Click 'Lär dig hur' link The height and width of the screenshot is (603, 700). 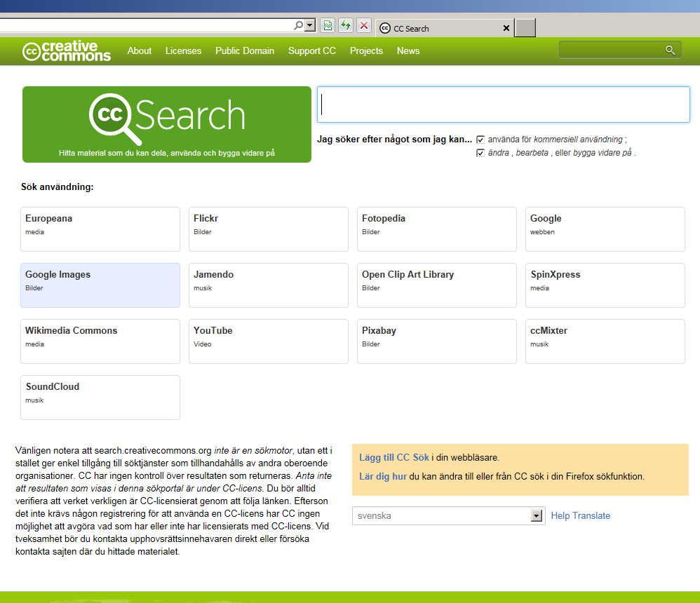point(382,476)
